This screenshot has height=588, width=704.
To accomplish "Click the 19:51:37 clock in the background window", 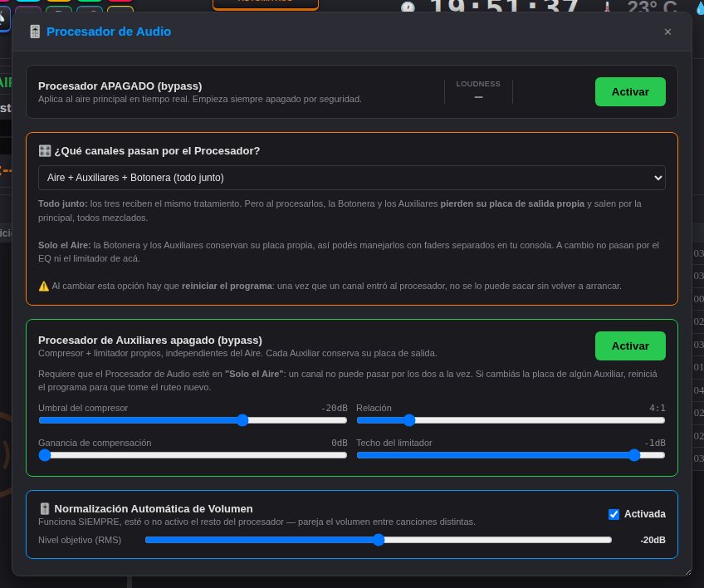I will (503, 7).
